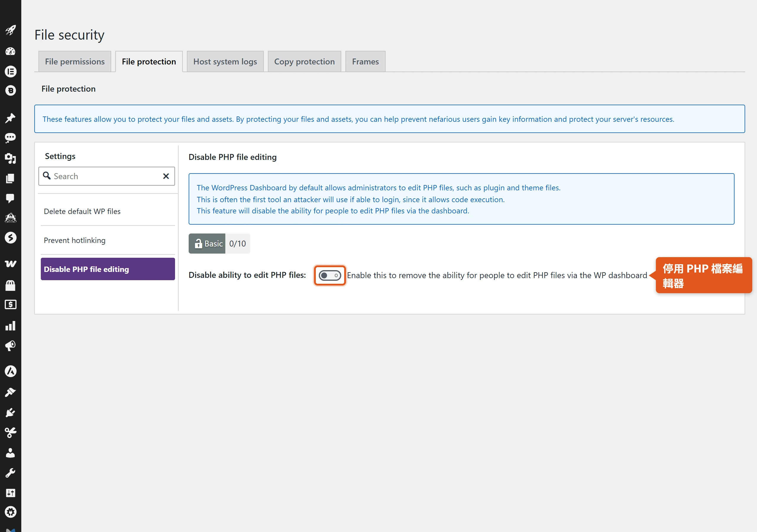757x532 pixels.
Task: Open the gear with plug icon
Action: (x=11, y=512)
